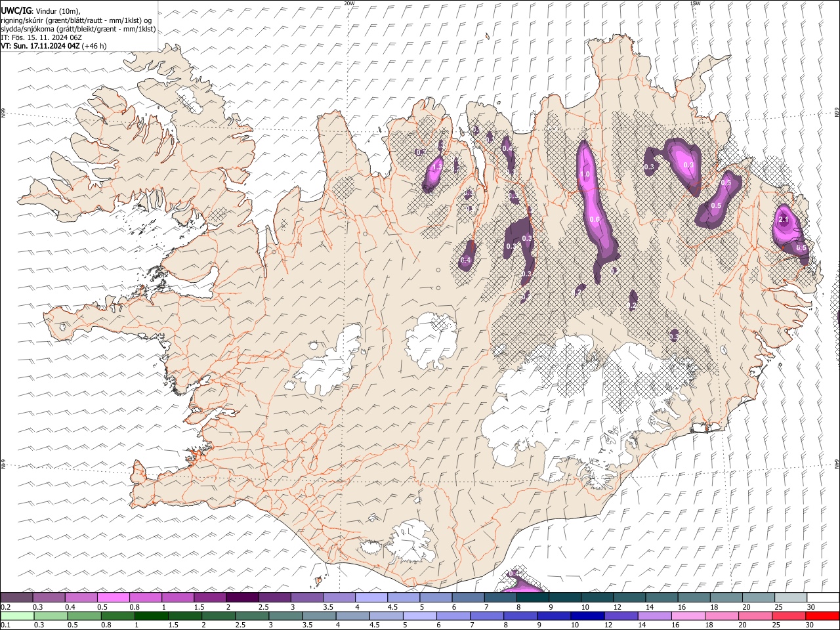
Task: Click the '0.4' value off the south coast
Action: pos(513,574)
